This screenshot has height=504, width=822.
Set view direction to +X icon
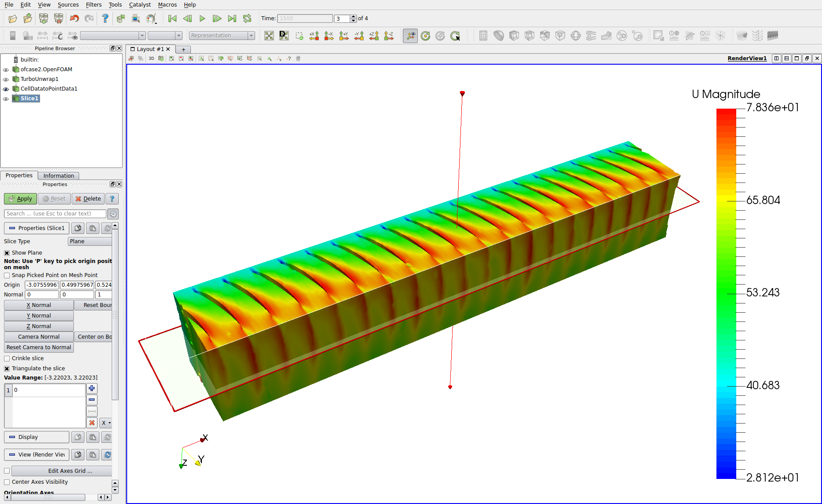[314, 36]
